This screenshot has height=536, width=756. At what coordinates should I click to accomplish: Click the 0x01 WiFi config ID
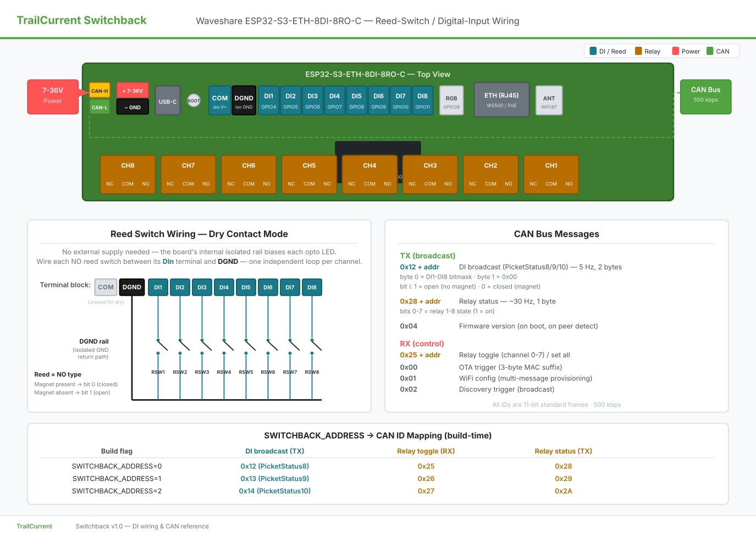(x=408, y=378)
